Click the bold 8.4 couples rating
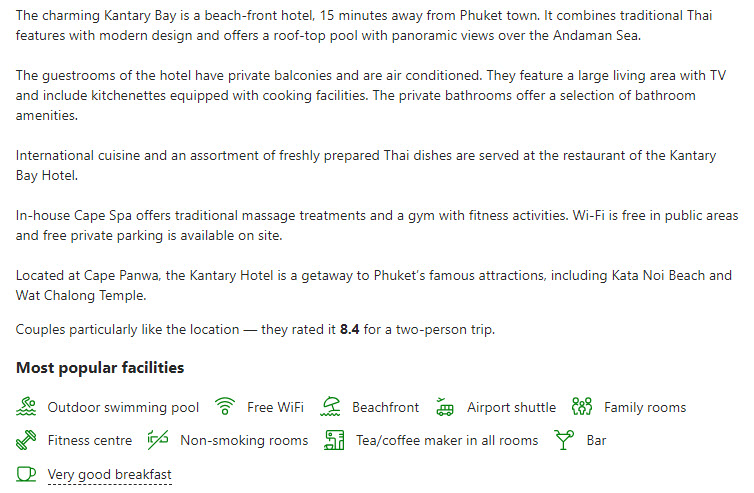Screen dimensions: 754x493 pos(350,329)
